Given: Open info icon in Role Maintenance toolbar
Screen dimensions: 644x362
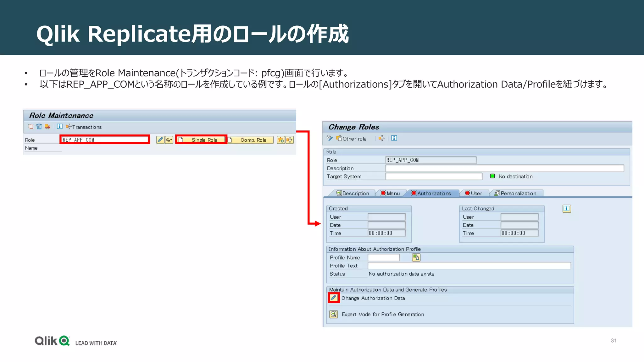Looking at the screenshot, I should (x=60, y=127).
